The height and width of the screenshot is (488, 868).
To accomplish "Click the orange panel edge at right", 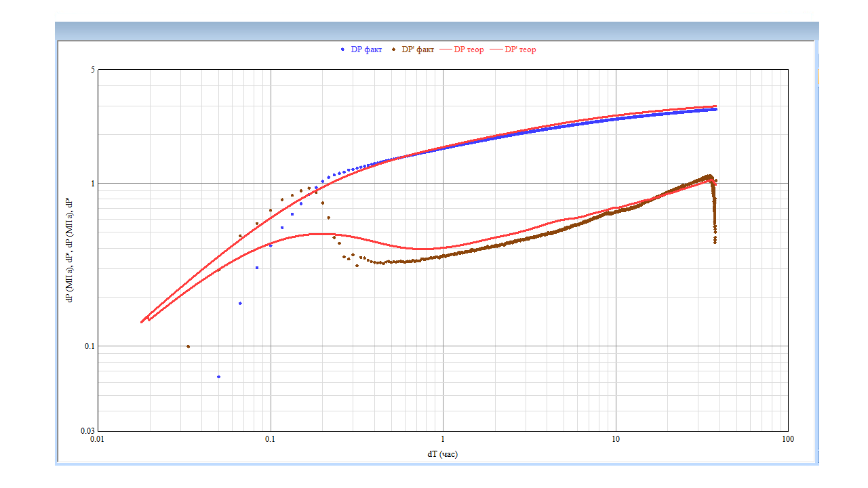I will point(818,76).
